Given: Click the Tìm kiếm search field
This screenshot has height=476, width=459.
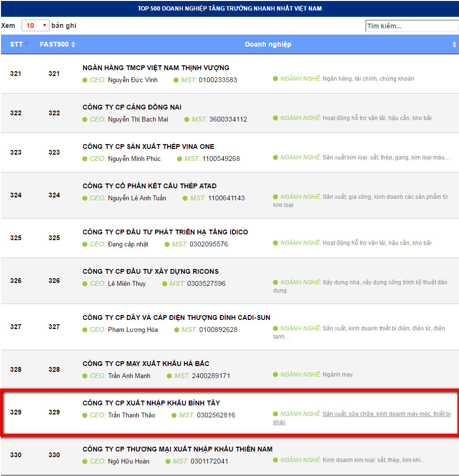Looking at the screenshot, I should pyautogui.click(x=412, y=26).
